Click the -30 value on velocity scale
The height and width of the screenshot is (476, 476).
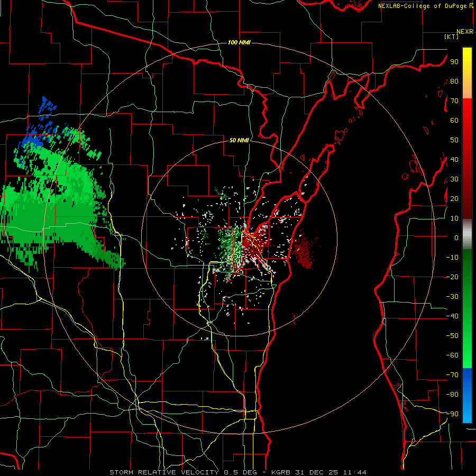pos(452,297)
